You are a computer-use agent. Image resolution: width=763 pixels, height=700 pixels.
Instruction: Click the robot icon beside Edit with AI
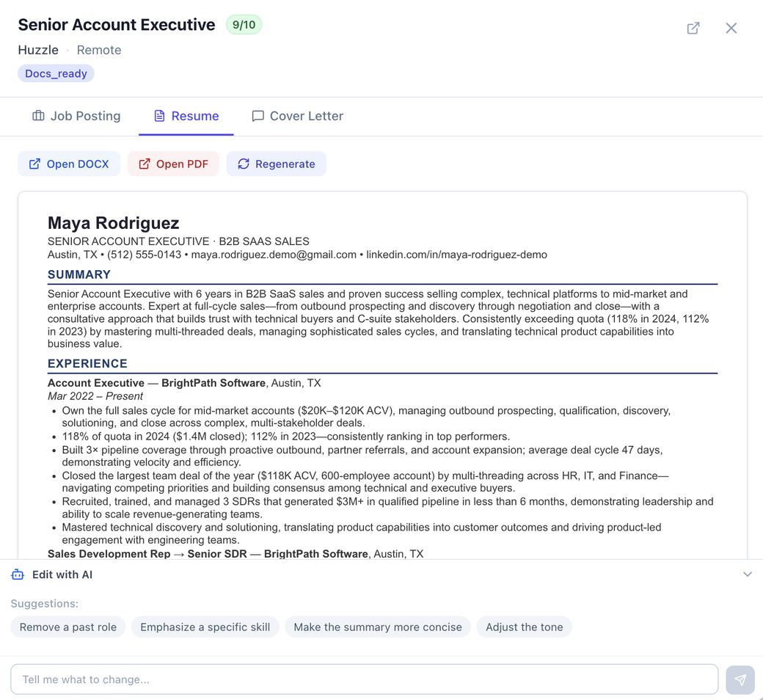18,575
